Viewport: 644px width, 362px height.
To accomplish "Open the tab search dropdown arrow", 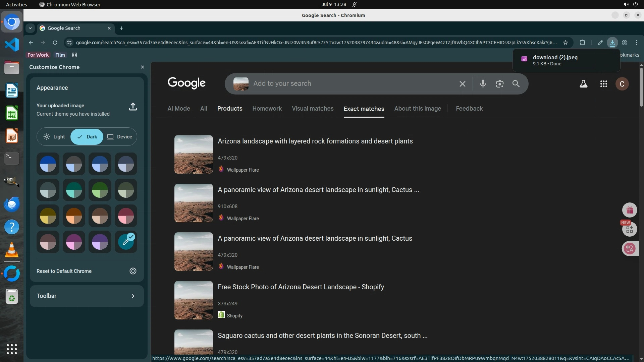I will pos(30,28).
